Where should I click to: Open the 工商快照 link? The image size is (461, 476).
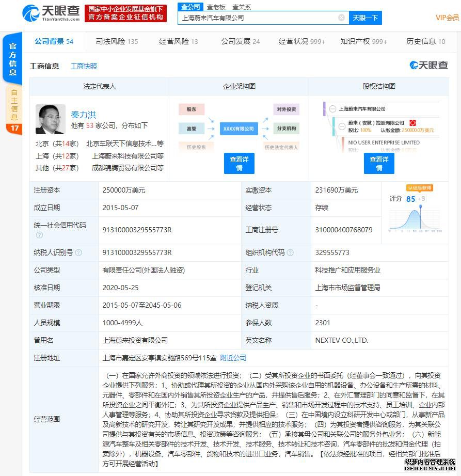pos(84,66)
